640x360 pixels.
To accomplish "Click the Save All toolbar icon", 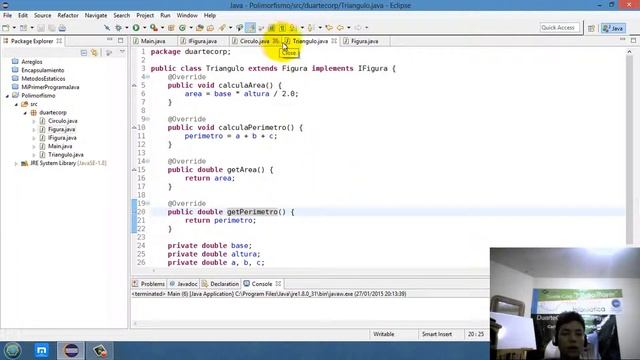I will tap(51, 28).
